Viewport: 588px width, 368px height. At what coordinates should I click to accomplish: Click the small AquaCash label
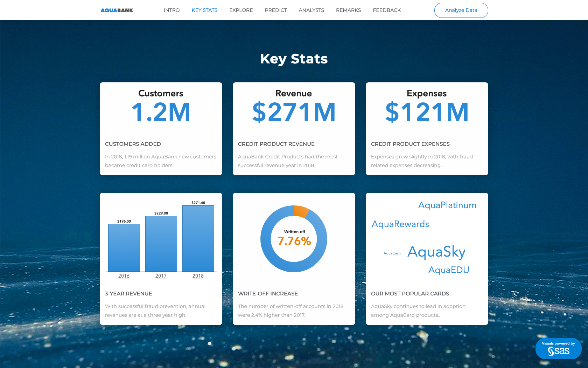coord(392,253)
